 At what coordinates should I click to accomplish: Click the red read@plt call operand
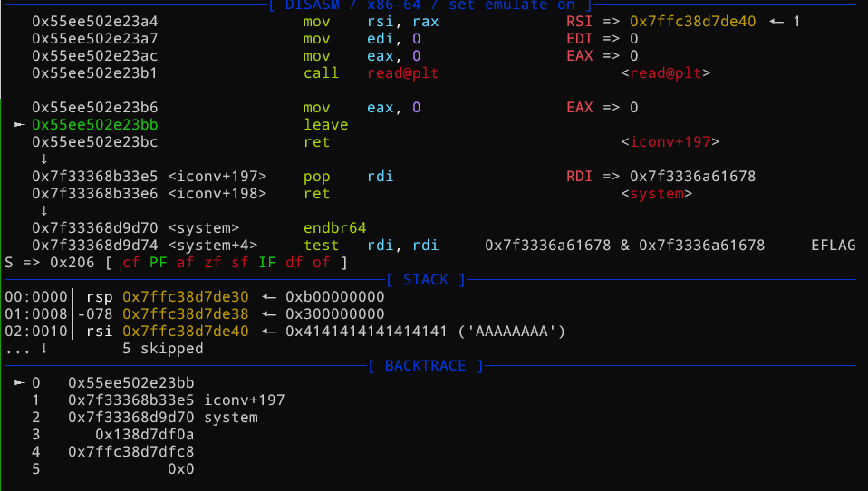pos(402,73)
